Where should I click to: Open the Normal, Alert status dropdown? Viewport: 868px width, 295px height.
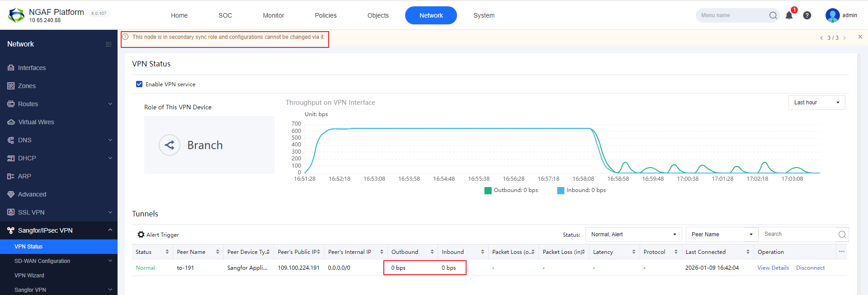point(633,234)
